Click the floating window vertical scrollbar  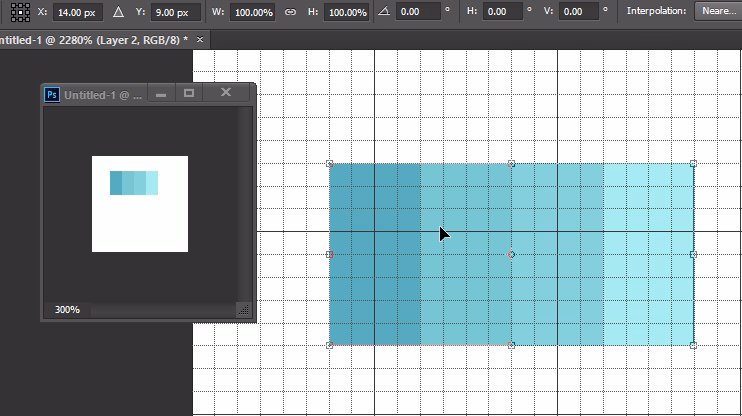click(x=245, y=204)
